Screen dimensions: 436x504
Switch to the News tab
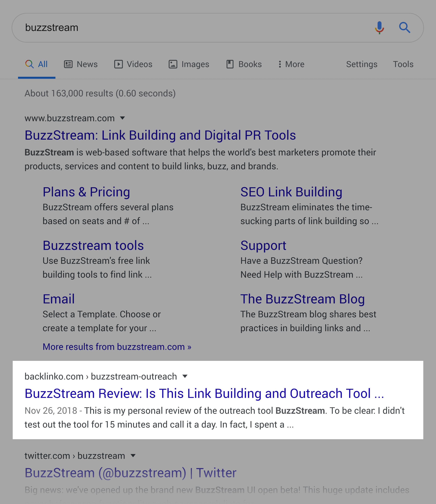(x=81, y=64)
